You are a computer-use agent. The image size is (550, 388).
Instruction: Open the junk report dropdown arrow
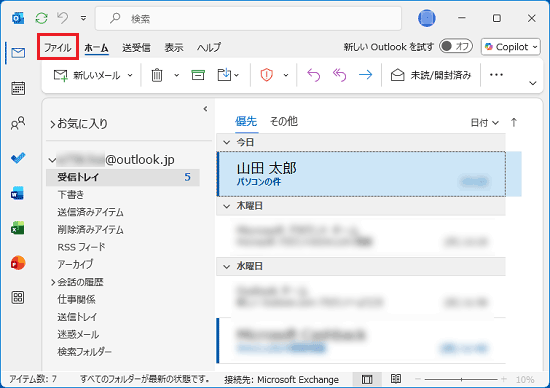286,75
